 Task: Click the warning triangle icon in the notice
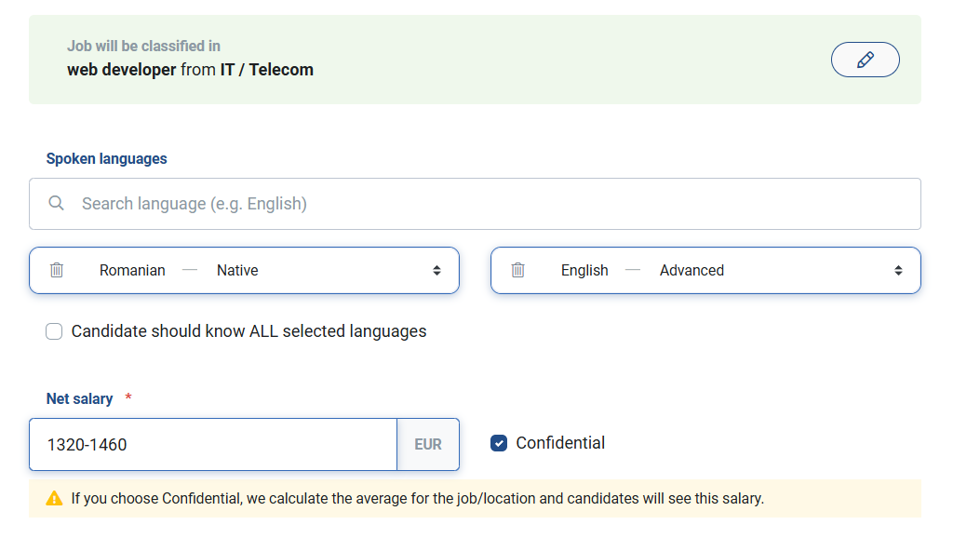click(x=54, y=498)
